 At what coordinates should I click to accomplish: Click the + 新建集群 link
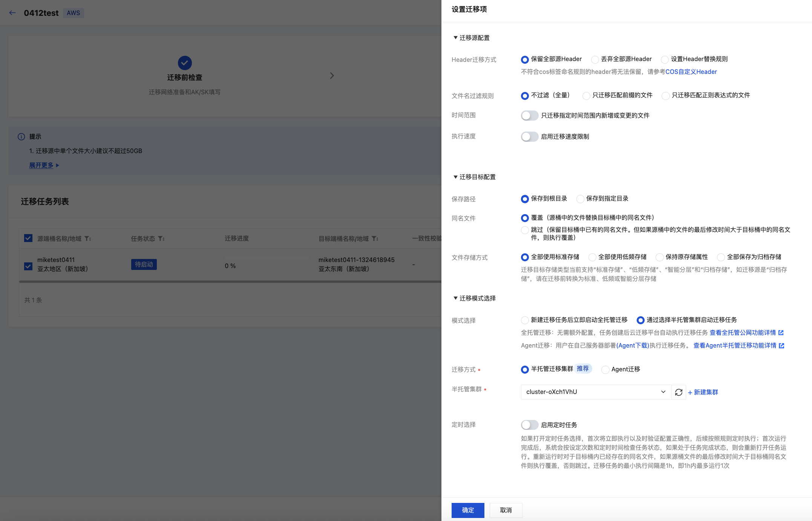pos(703,392)
